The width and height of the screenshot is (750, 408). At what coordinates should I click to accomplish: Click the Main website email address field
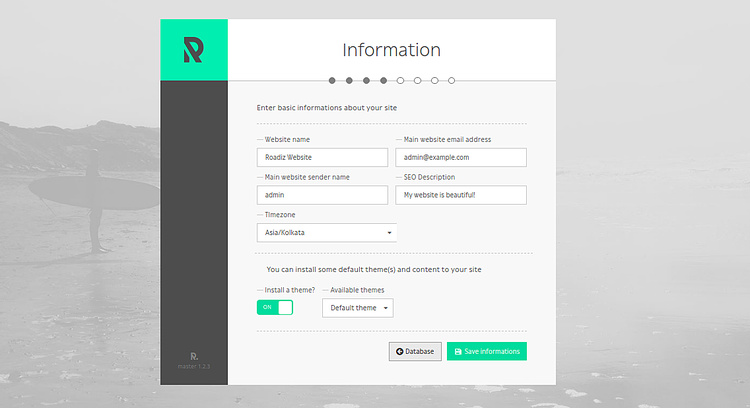click(461, 157)
